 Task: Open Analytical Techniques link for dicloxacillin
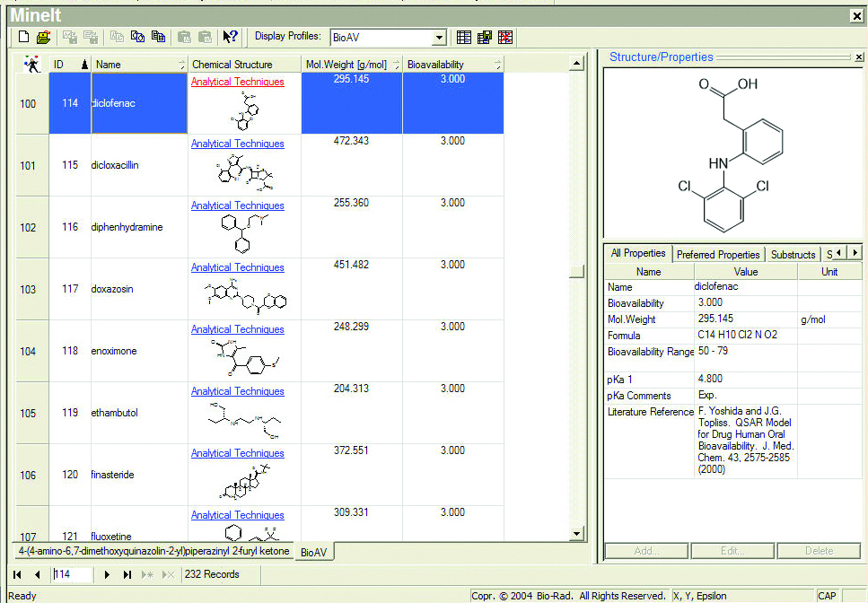tap(237, 144)
